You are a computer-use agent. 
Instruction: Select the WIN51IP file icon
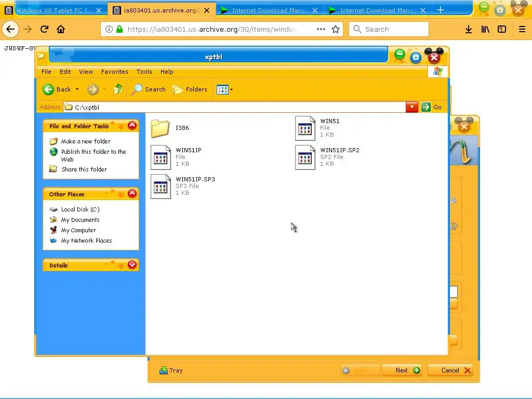[x=161, y=157]
